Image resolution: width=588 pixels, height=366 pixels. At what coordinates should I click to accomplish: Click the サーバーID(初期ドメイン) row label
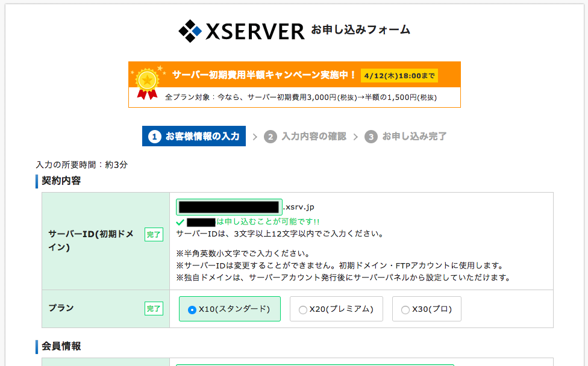(91, 241)
